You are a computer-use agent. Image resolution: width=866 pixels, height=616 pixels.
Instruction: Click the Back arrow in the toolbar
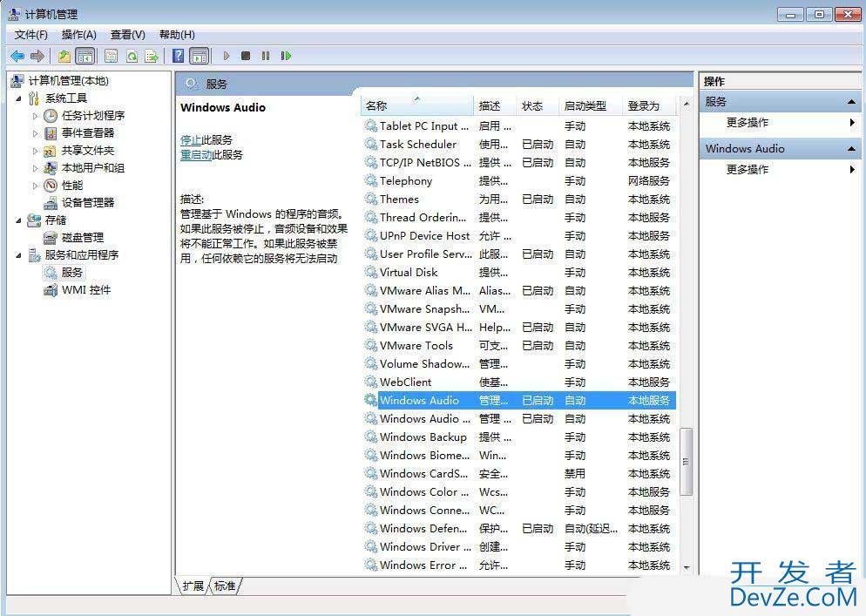click(17, 56)
